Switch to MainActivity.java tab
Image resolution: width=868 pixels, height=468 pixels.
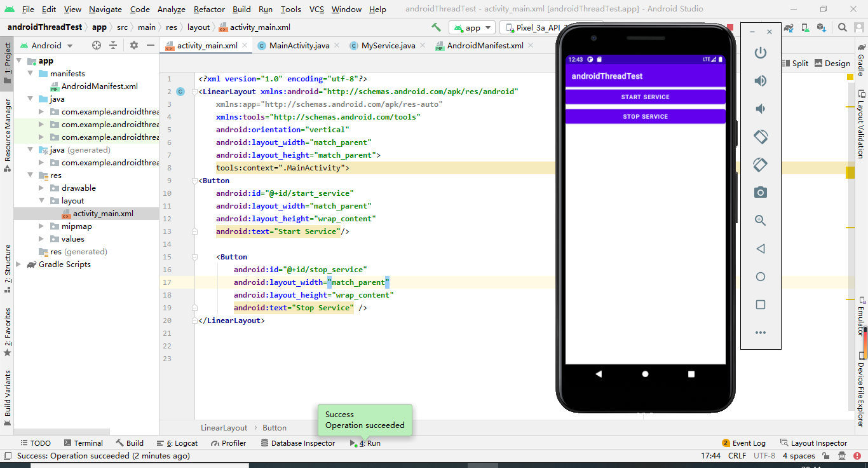(x=299, y=46)
